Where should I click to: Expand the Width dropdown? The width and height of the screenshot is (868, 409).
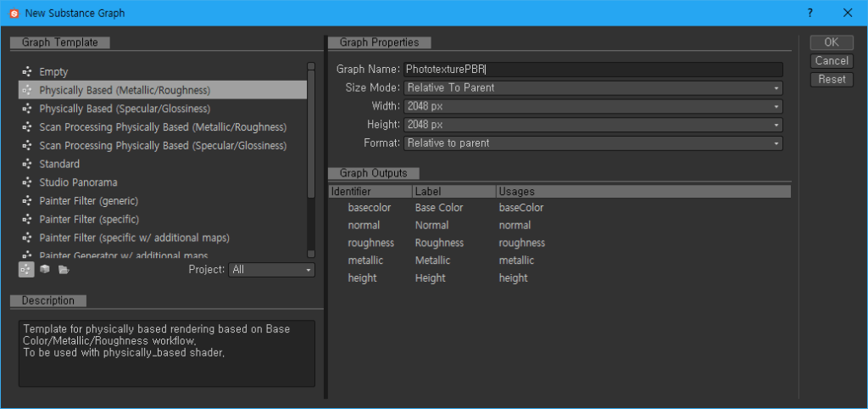(x=593, y=106)
